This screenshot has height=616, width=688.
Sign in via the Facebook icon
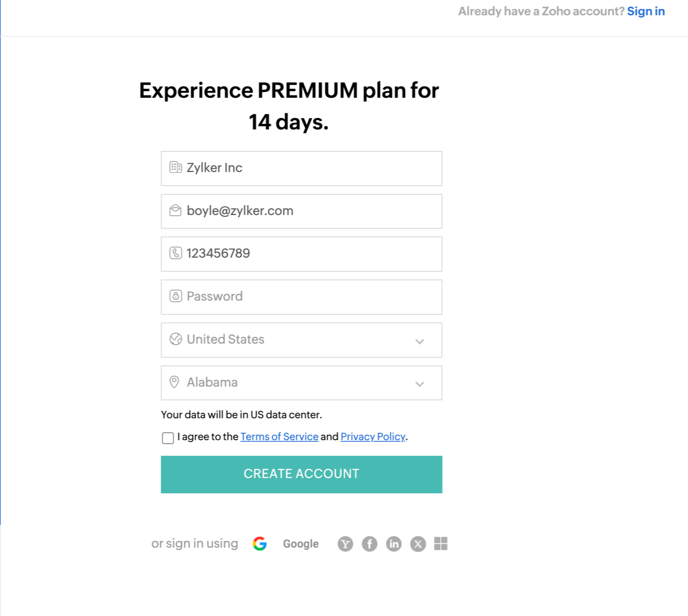(x=369, y=543)
